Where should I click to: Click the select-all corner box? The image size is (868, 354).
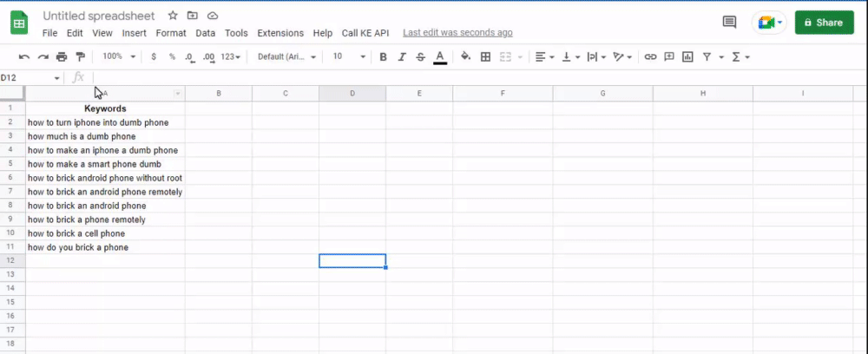point(12,94)
